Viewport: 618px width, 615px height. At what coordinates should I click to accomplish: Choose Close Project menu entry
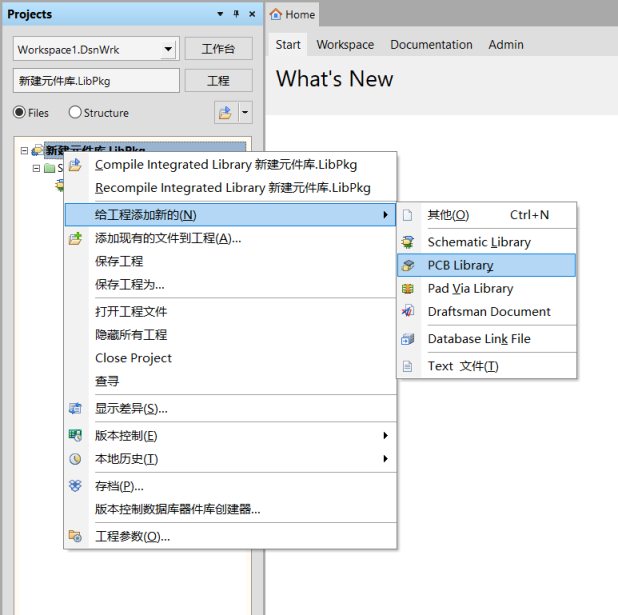click(230, 358)
